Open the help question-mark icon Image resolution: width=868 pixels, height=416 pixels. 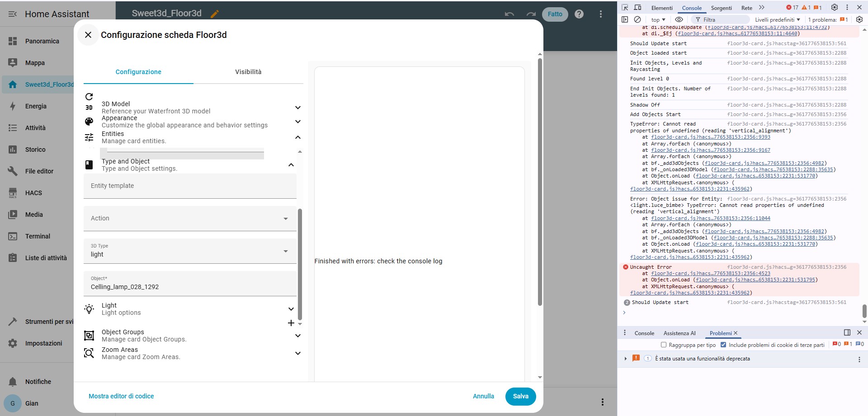click(579, 14)
